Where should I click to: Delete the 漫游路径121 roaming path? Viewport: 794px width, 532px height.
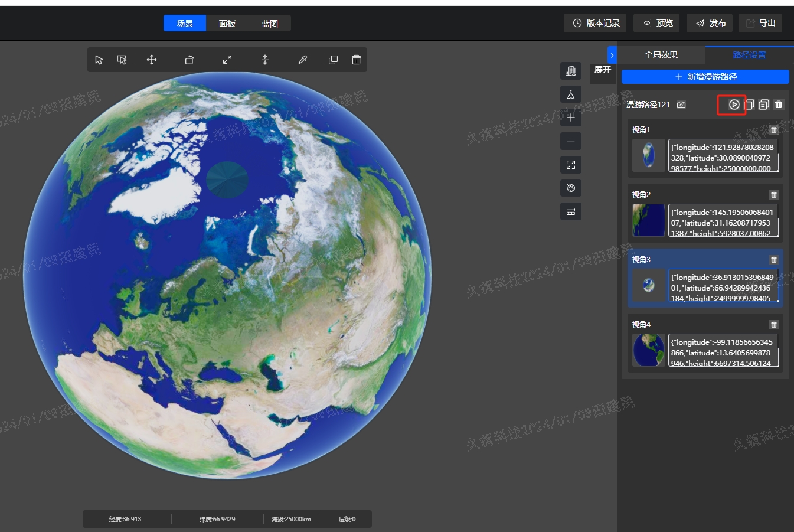point(779,105)
